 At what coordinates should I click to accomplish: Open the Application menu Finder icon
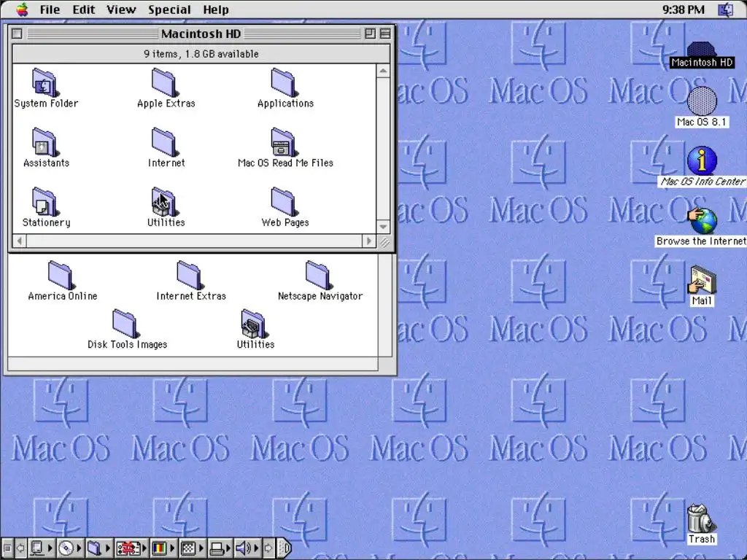726,9
